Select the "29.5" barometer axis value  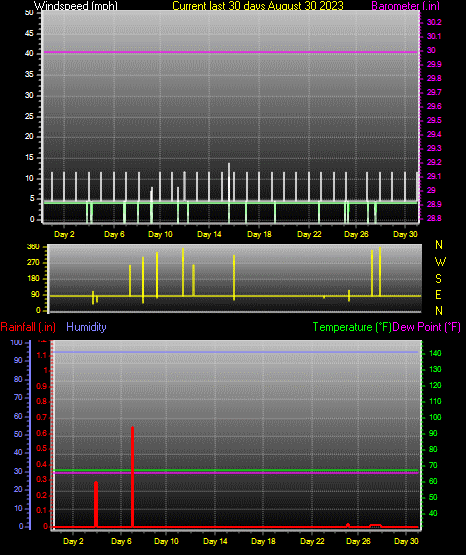coord(434,120)
